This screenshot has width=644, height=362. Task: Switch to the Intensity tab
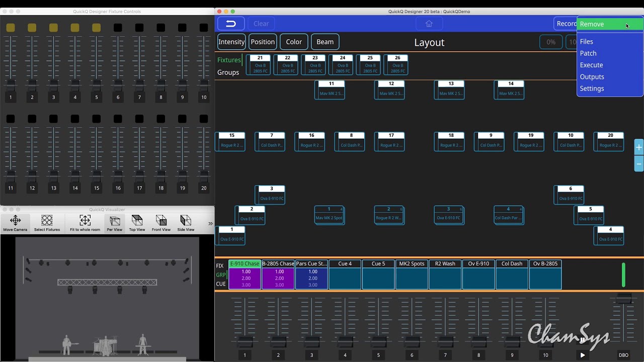231,42
